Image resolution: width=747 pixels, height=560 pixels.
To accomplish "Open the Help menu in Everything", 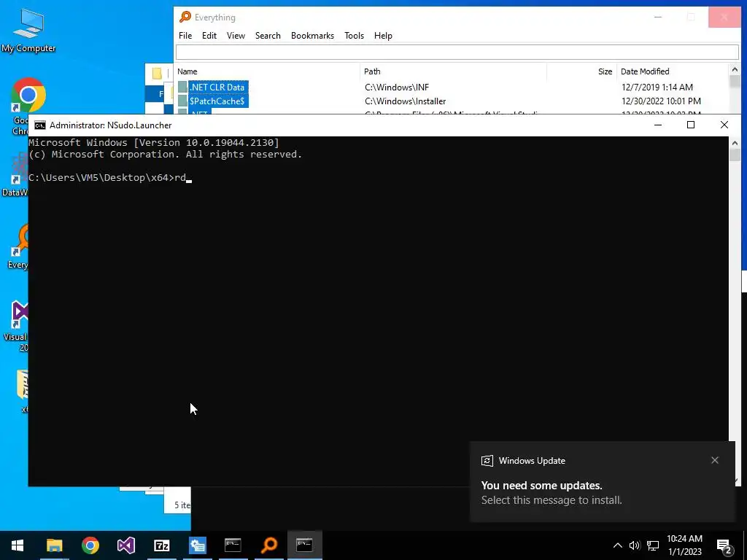I will 383,36.
